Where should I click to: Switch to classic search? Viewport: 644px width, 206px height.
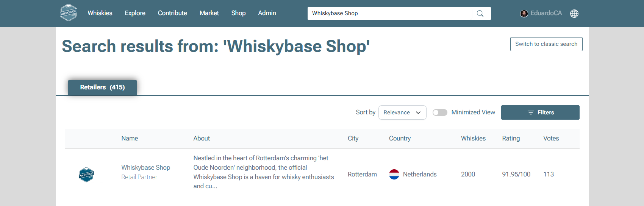(x=546, y=44)
